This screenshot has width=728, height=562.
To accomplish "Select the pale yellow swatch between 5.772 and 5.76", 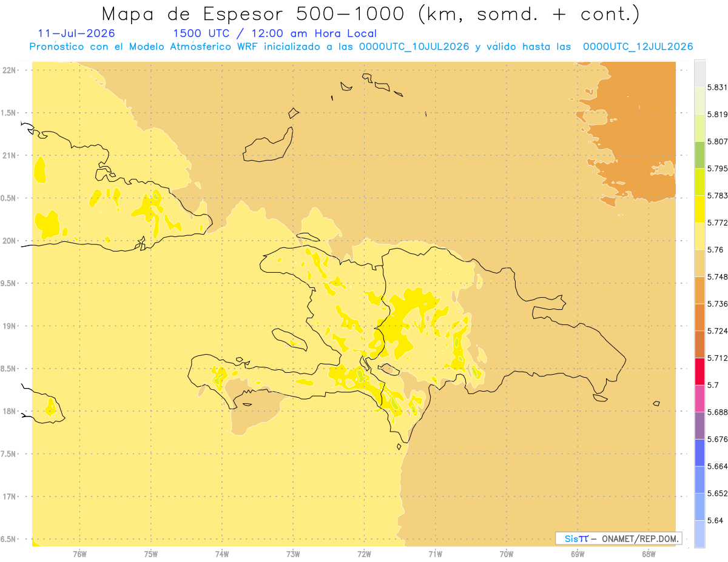I will tap(699, 236).
